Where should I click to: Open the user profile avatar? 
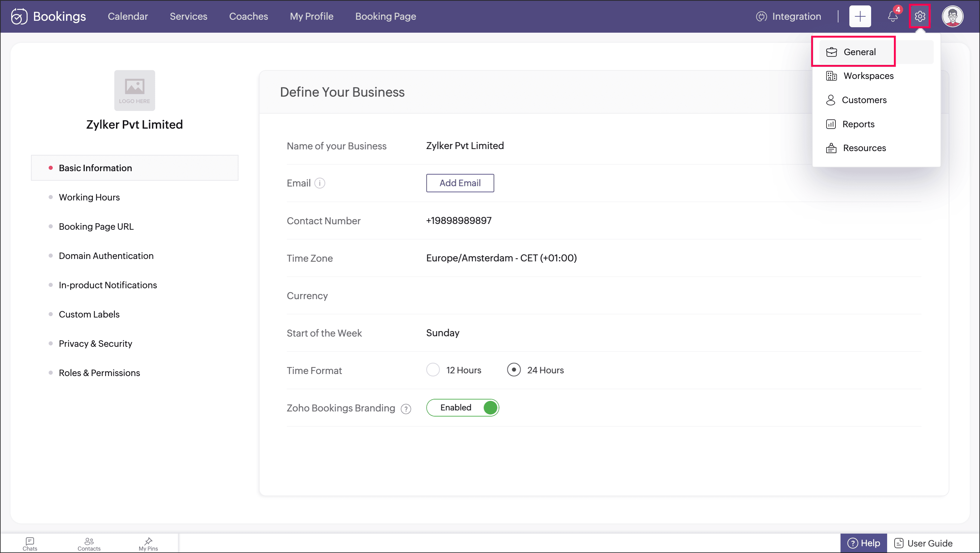coord(952,16)
